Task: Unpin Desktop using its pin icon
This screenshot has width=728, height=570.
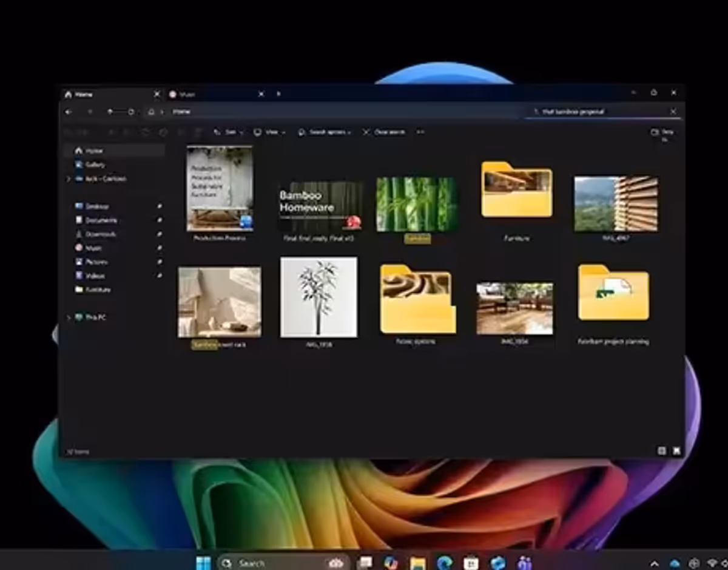Action: pyautogui.click(x=160, y=206)
